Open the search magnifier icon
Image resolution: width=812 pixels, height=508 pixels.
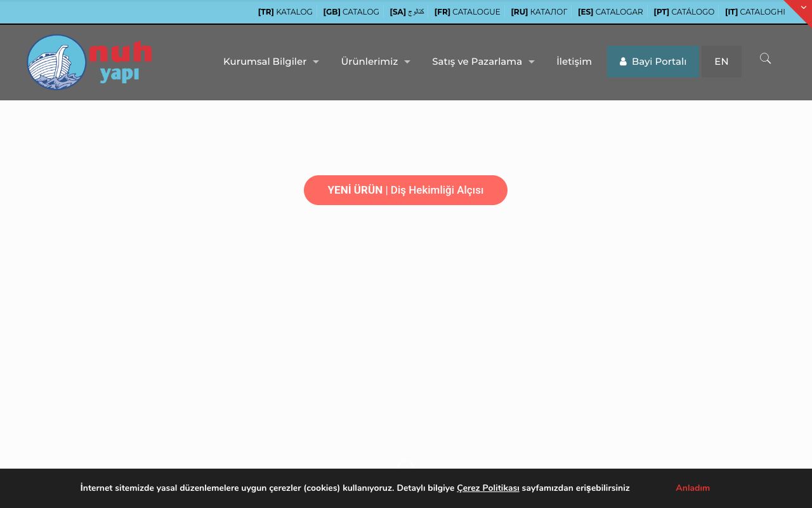point(766,58)
